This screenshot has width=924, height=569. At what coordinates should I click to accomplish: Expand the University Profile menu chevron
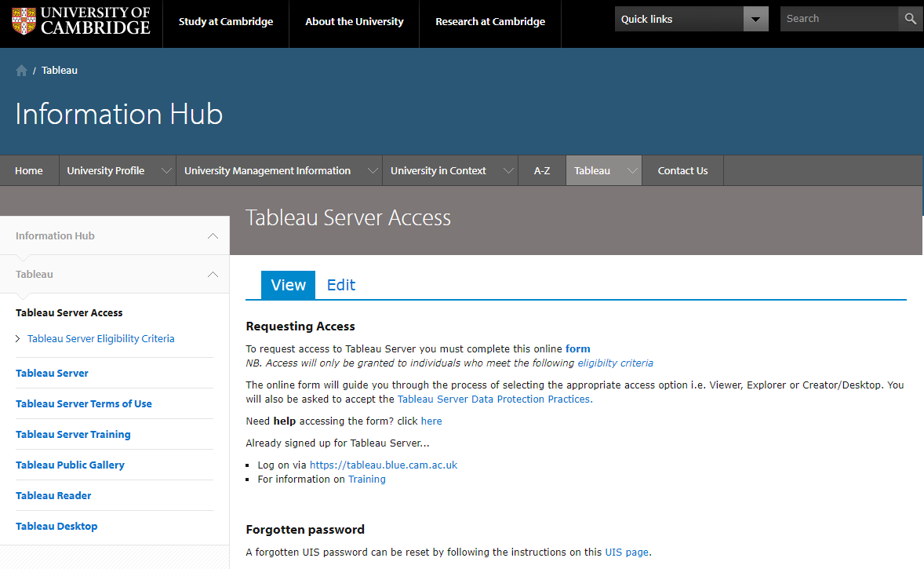click(x=166, y=171)
